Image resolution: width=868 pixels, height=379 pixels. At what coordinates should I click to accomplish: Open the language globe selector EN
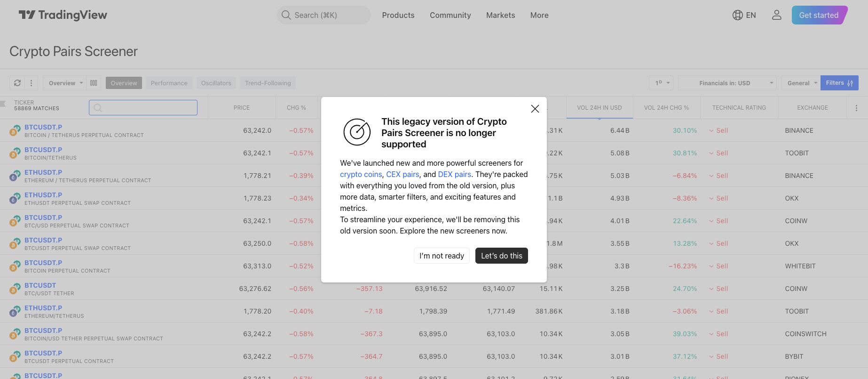click(x=744, y=15)
